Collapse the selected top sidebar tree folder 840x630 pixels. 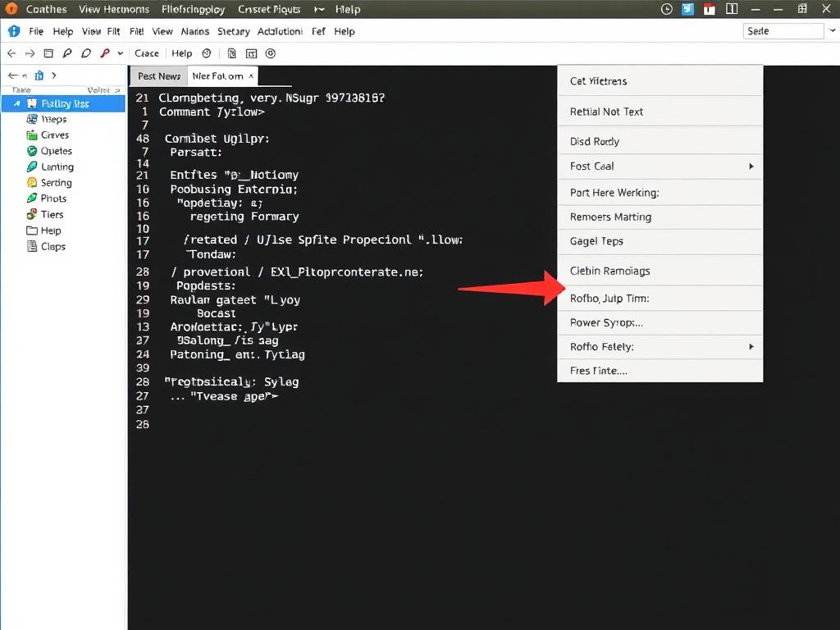point(17,104)
